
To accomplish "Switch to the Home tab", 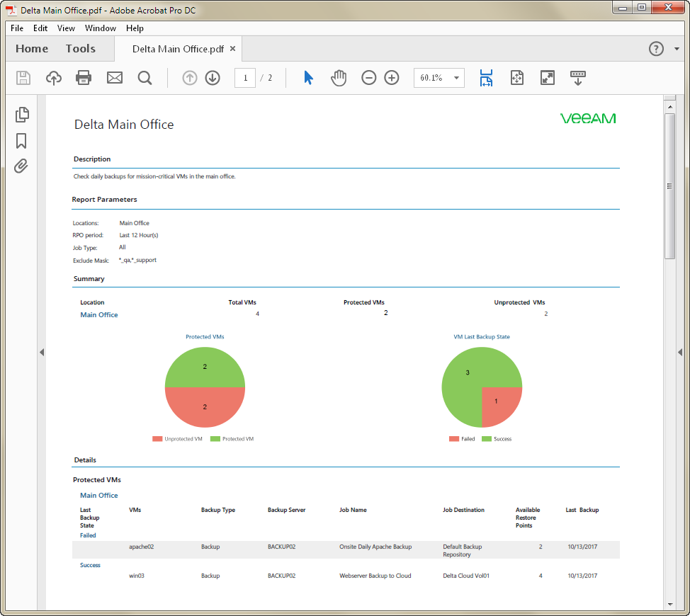I will 32,49.
